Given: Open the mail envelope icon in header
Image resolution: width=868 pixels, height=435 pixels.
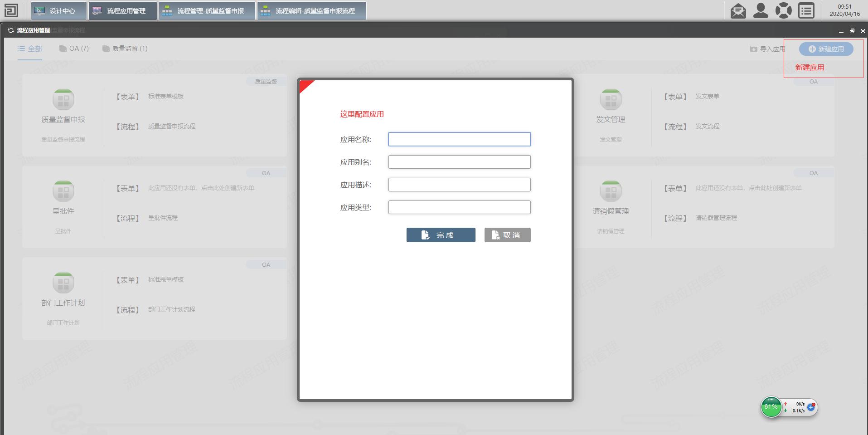Looking at the screenshot, I should [738, 10].
